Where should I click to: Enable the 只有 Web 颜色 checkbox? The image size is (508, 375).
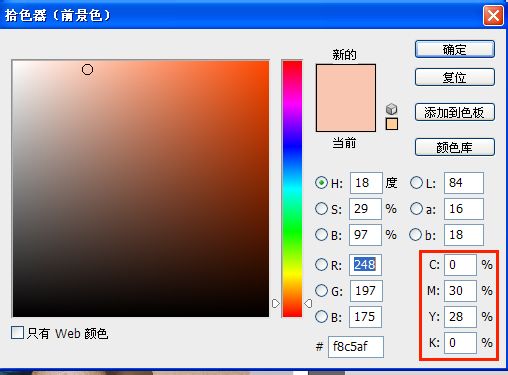(17, 332)
